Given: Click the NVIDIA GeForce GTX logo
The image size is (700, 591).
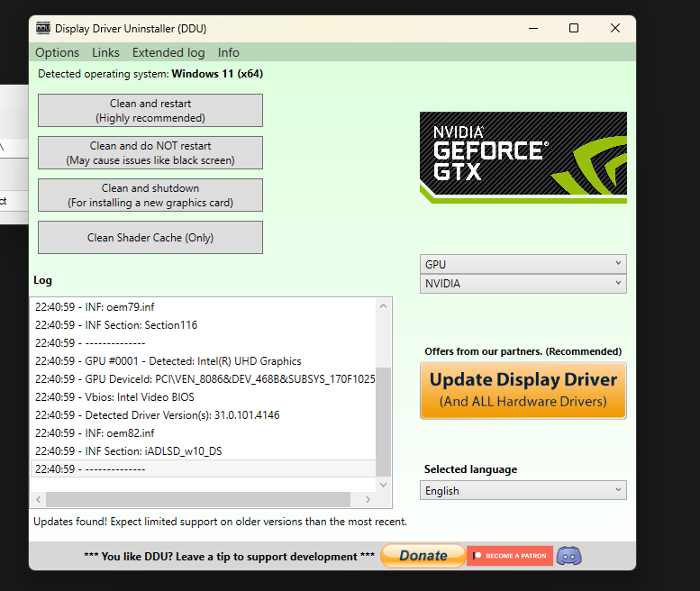Looking at the screenshot, I should pyautogui.click(x=523, y=158).
